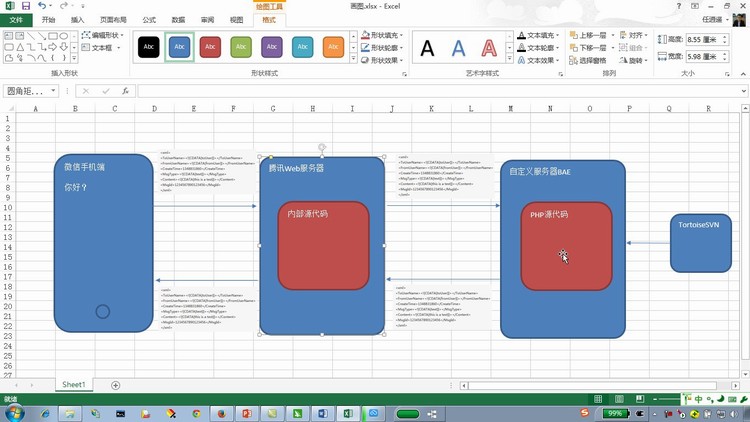
Task: Expand the formula bar
Action: coord(744,91)
